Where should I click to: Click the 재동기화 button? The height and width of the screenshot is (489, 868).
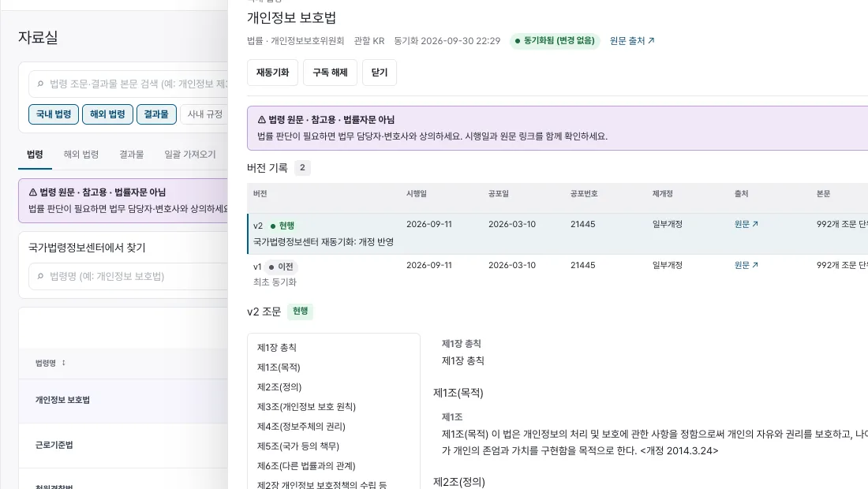pos(272,73)
